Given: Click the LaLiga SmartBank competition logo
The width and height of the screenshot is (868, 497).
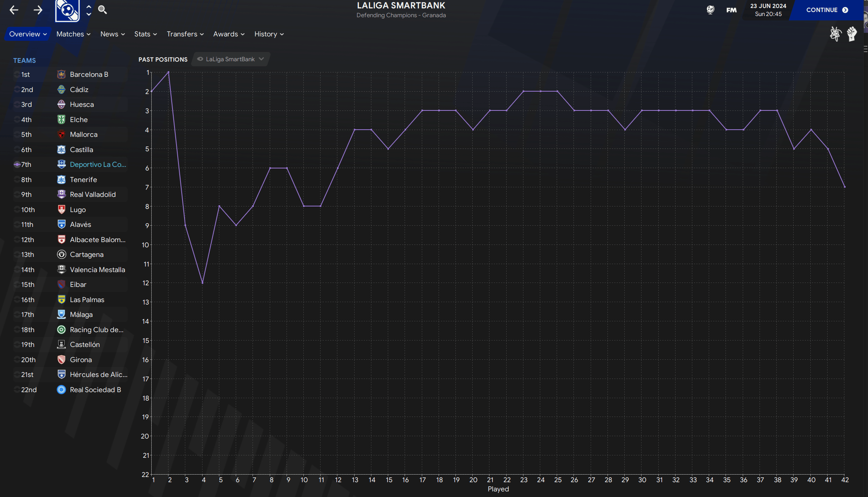Looking at the screenshot, I should (67, 10).
